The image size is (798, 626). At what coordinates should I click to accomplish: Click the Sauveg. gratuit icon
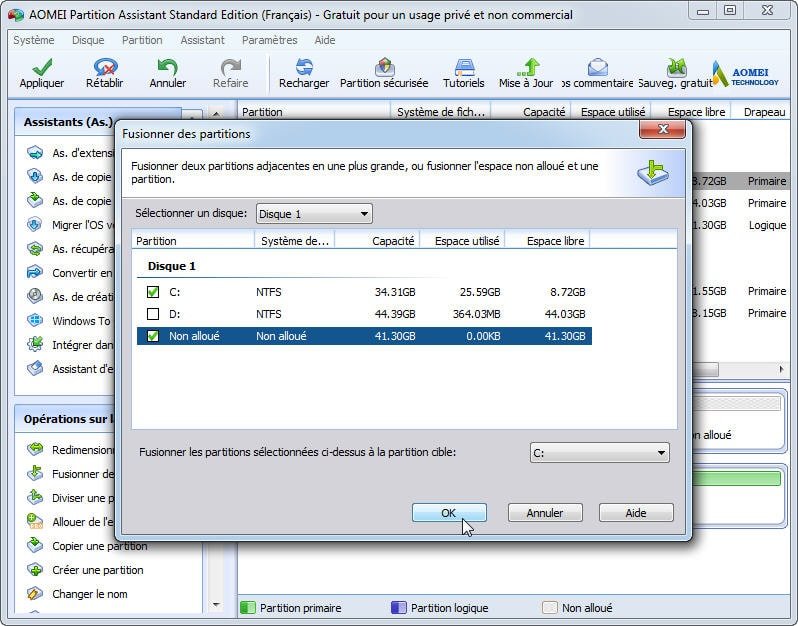click(676, 67)
